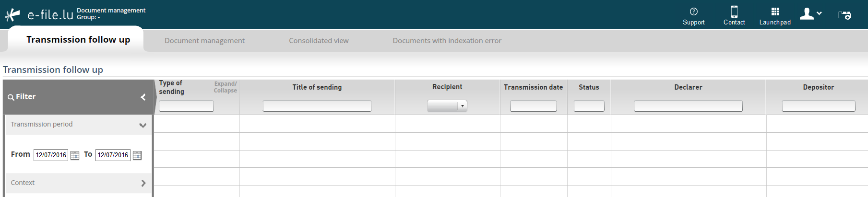
Task: Click the Status filter input box
Action: point(589,106)
